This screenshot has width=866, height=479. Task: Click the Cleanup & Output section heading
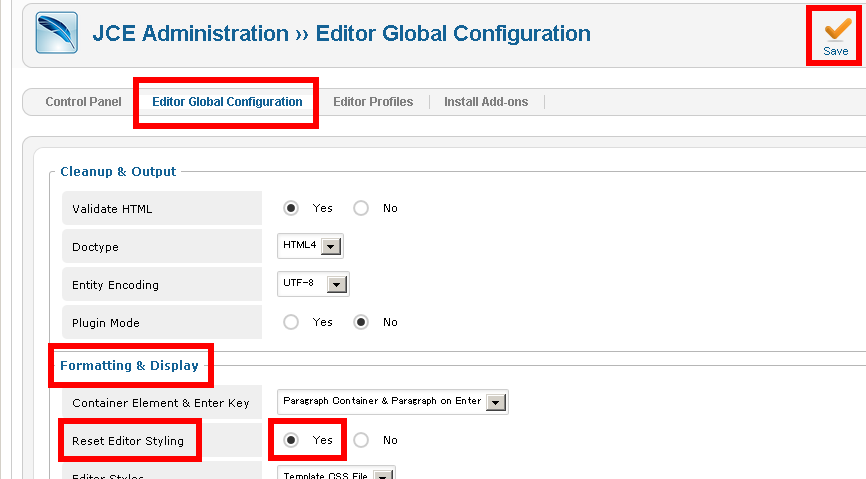click(118, 172)
